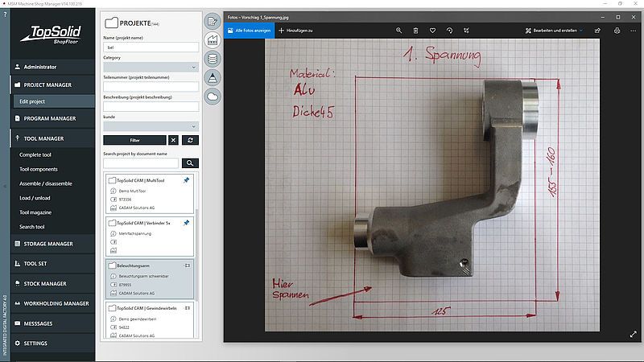Open the Category dropdown

tap(151, 68)
